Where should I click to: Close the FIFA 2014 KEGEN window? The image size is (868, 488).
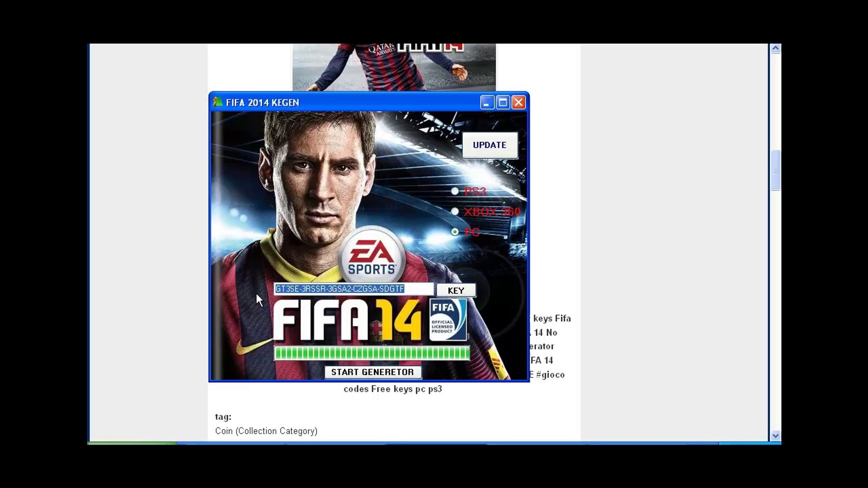(x=519, y=103)
